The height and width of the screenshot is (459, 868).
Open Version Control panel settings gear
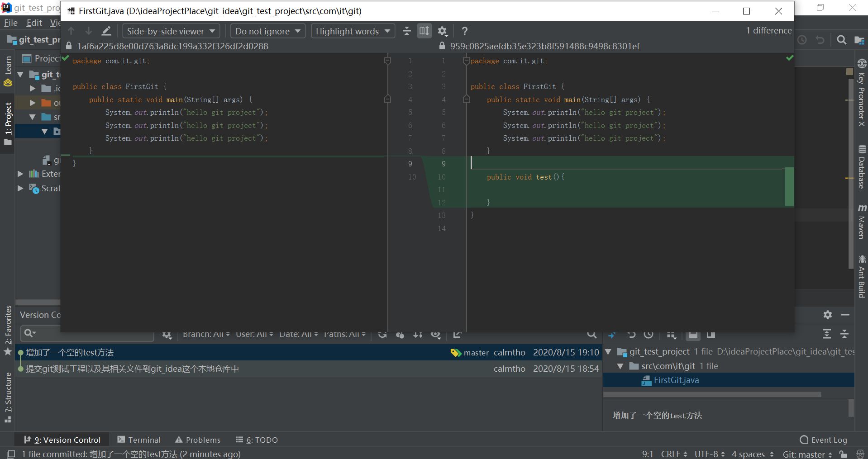[828, 315]
